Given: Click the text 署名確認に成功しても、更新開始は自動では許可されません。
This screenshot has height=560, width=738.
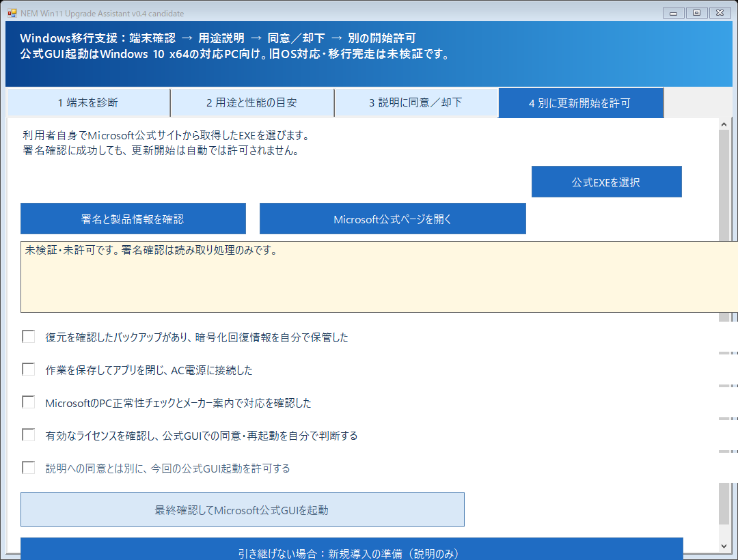Looking at the screenshot, I should click(x=161, y=151).
